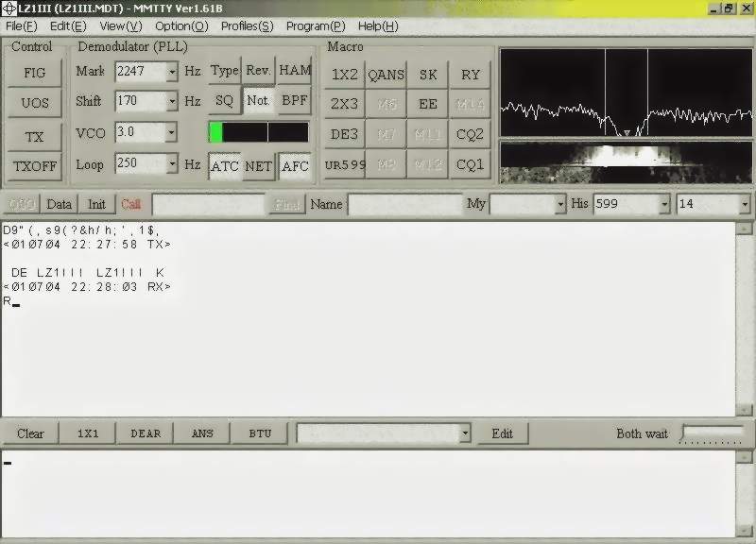Image resolution: width=756 pixels, height=544 pixels.
Task: Toggle the Not. notch filter
Action: pos(258,101)
